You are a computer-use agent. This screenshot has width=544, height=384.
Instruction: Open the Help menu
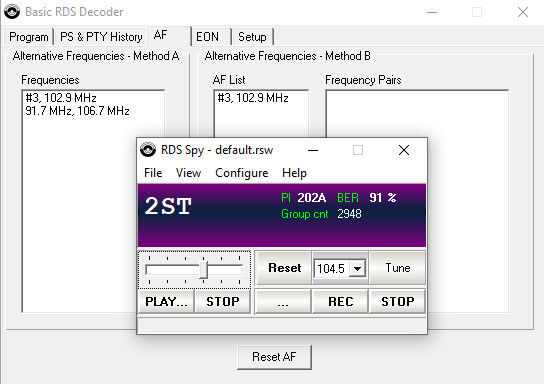(x=294, y=173)
